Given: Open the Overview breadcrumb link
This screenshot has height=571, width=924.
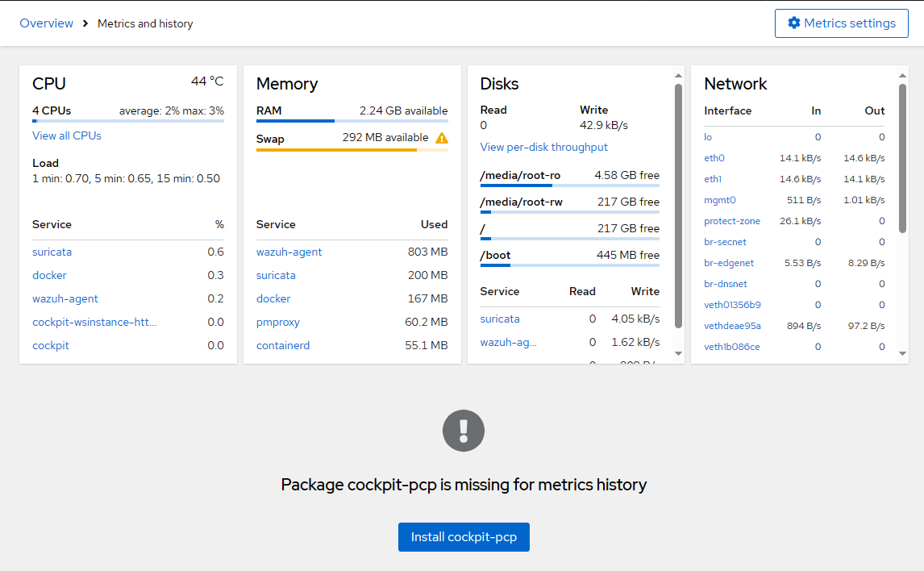Looking at the screenshot, I should [x=46, y=23].
